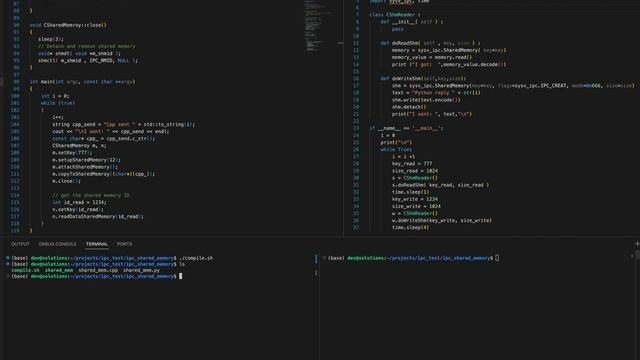Click the 'CSharedMemory m, n;' line
Viewport: 640px width, 360px height.
(x=79, y=146)
